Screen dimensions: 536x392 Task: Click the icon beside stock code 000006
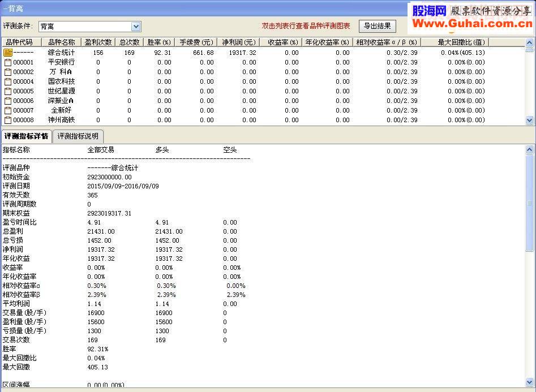coord(8,101)
